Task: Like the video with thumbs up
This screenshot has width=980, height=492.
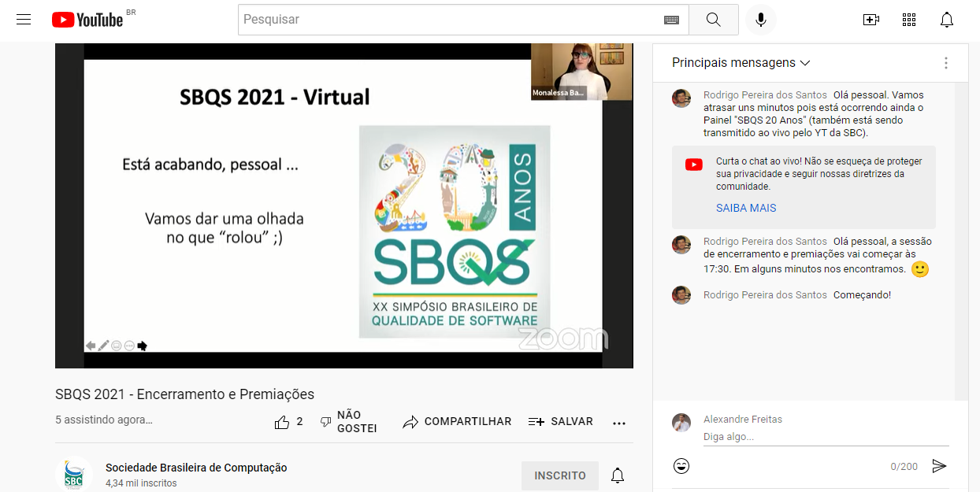Action: pos(282,422)
